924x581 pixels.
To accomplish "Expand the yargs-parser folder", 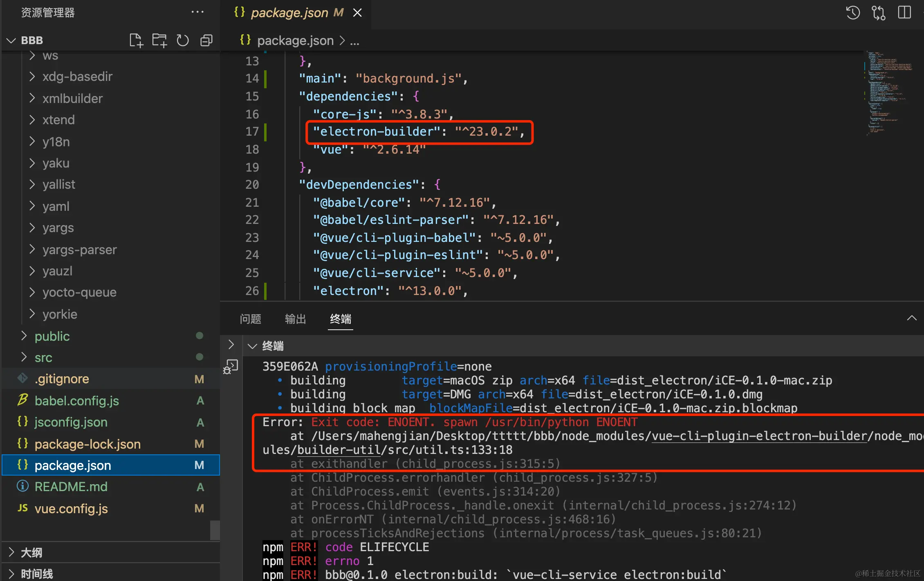I will (32, 249).
